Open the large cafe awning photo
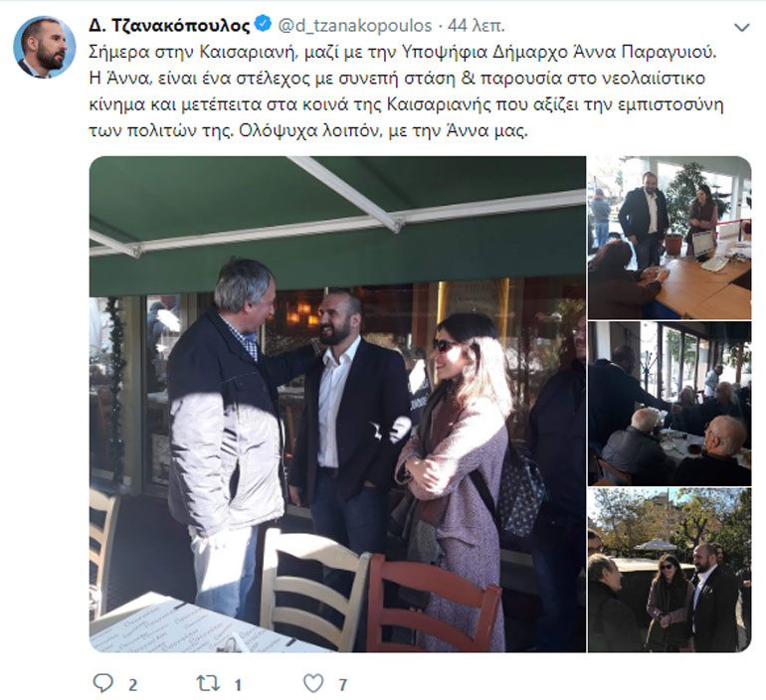Image resolution: width=766 pixels, height=700 pixels. click(337, 404)
